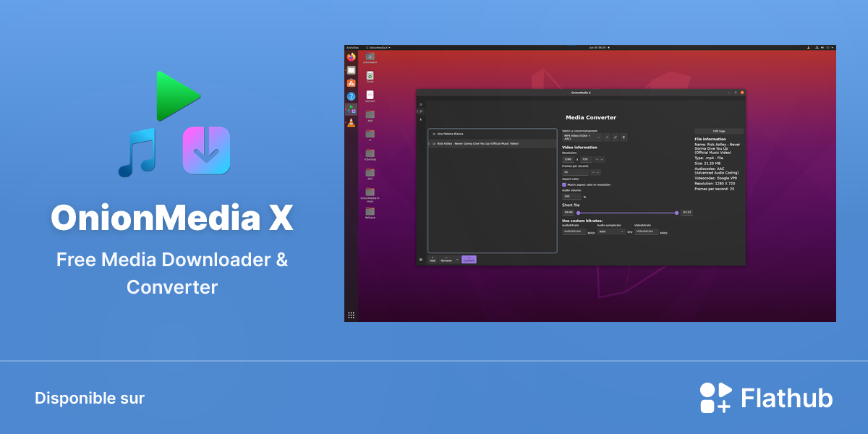The width and height of the screenshot is (868, 434).
Task: Open the Audio samplerate auto dropdown
Action: point(611,231)
